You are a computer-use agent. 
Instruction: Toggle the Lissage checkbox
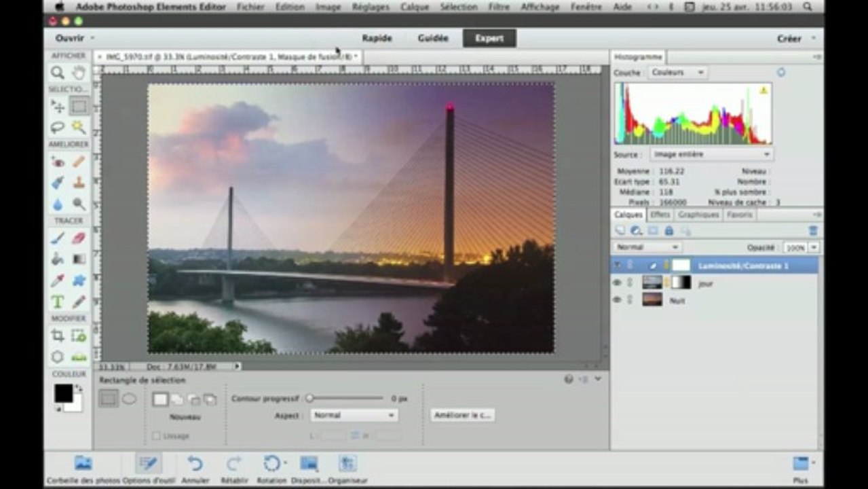(x=157, y=436)
